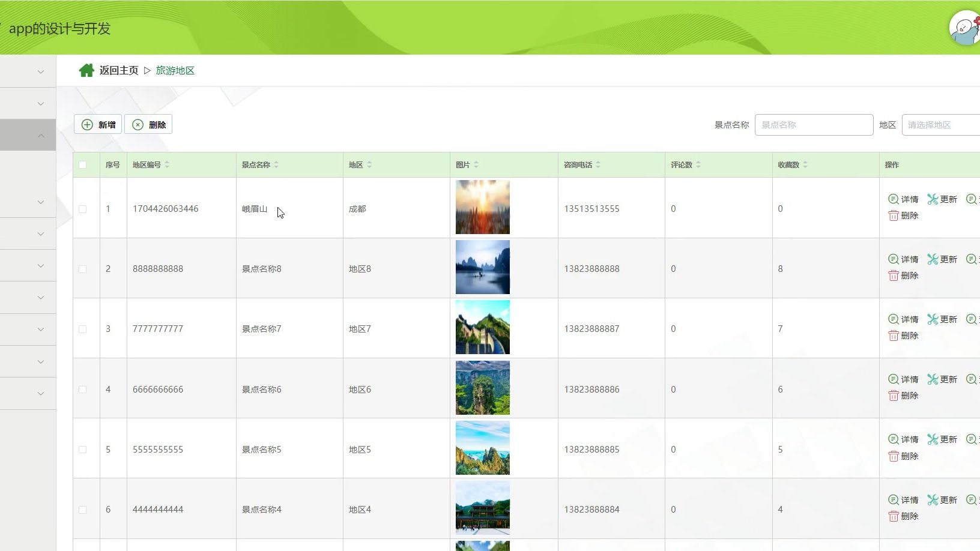Expand the first sidebar menu chevron
980x551 pixels.
[x=41, y=72]
